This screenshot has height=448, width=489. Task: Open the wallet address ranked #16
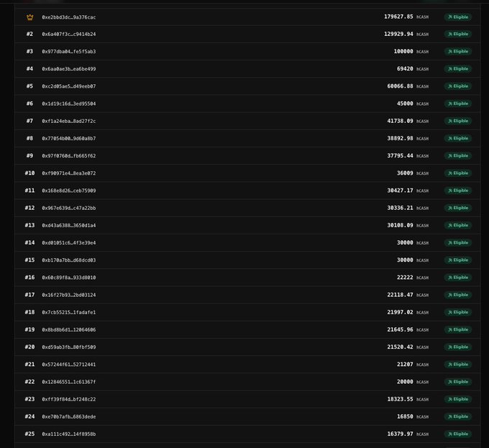69,278
